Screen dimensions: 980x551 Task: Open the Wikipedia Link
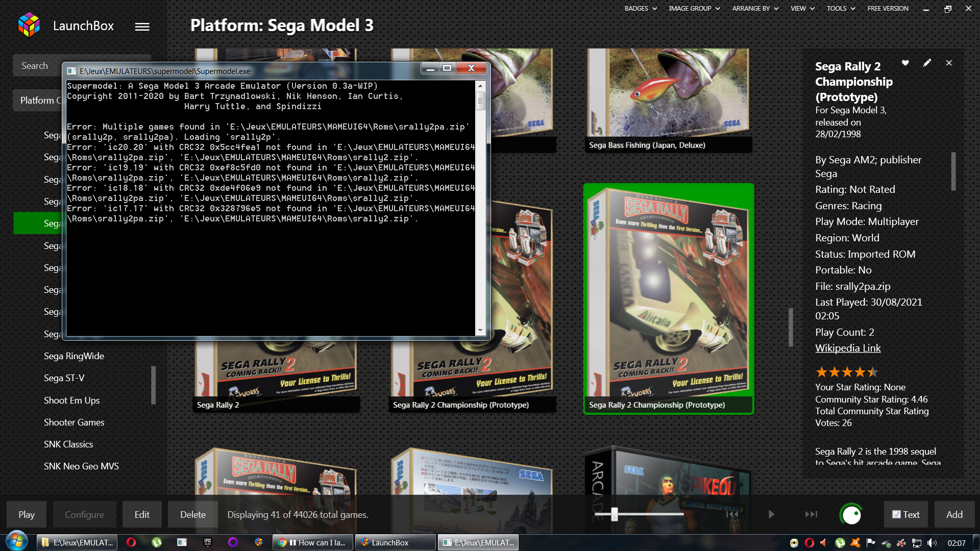point(848,348)
